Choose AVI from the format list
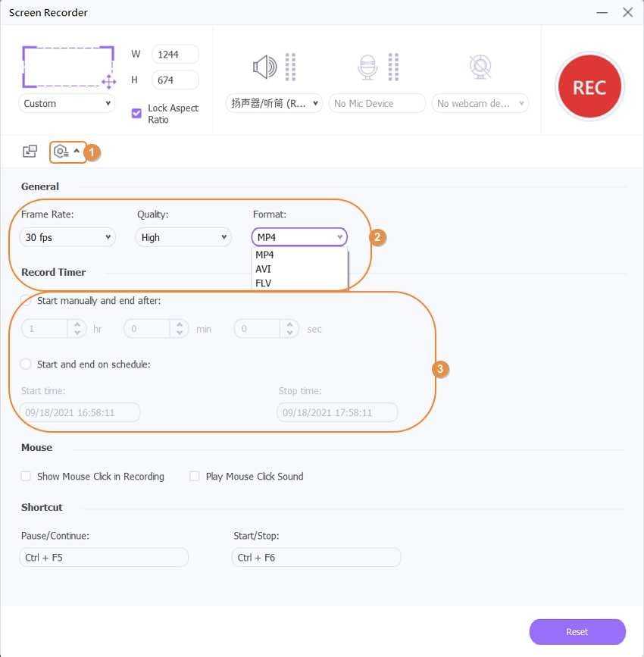 pos(264,269)
